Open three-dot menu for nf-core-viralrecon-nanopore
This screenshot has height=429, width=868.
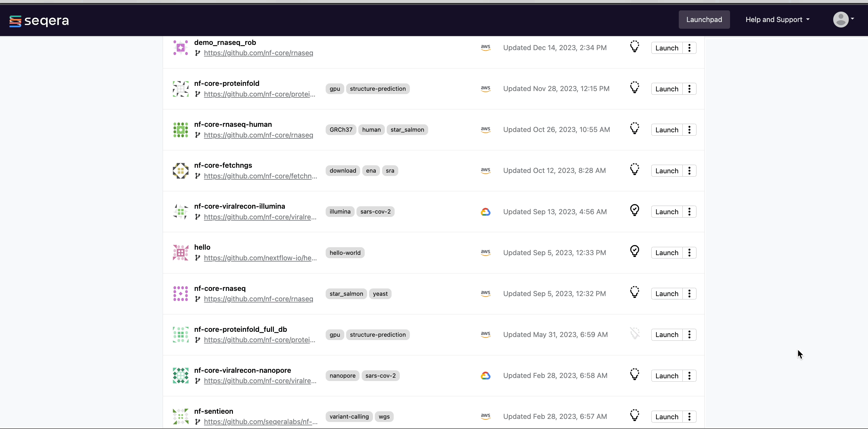[689, 376]
